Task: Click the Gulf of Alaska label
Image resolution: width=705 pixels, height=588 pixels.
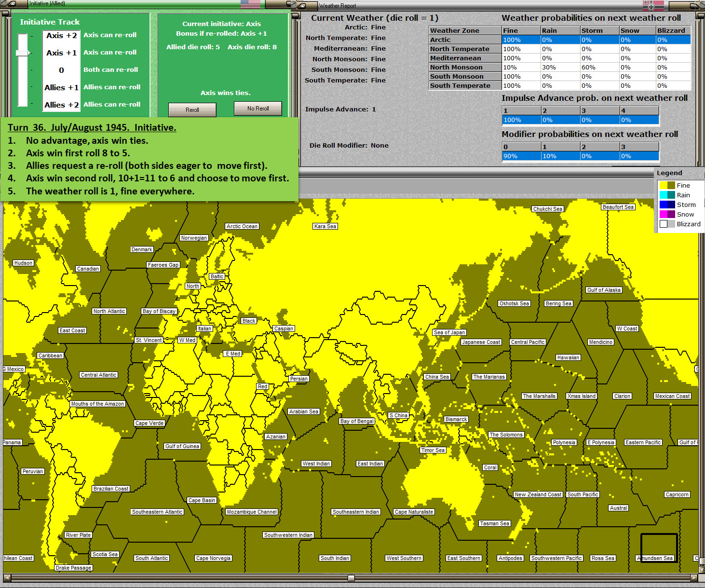Action: point(604,290)
